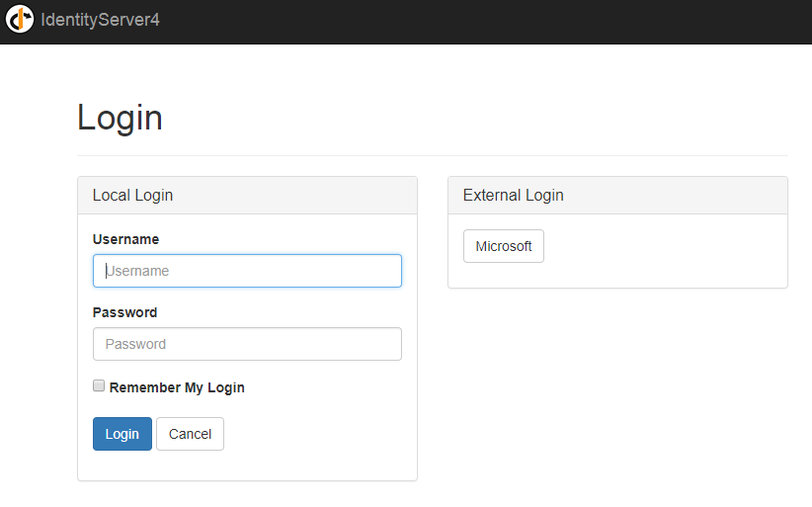Click the "Password" field label

pos(124,312)
